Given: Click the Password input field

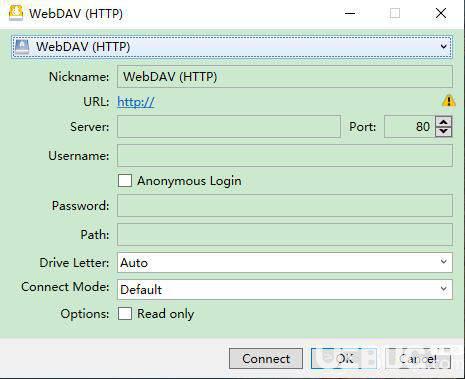Looking at the screenshot, I should [x=285, y=205].
